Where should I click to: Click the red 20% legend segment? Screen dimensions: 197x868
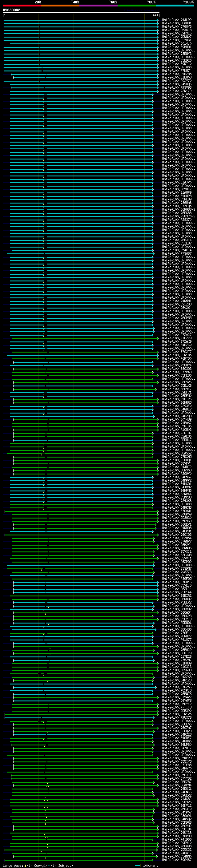(22, 6)
